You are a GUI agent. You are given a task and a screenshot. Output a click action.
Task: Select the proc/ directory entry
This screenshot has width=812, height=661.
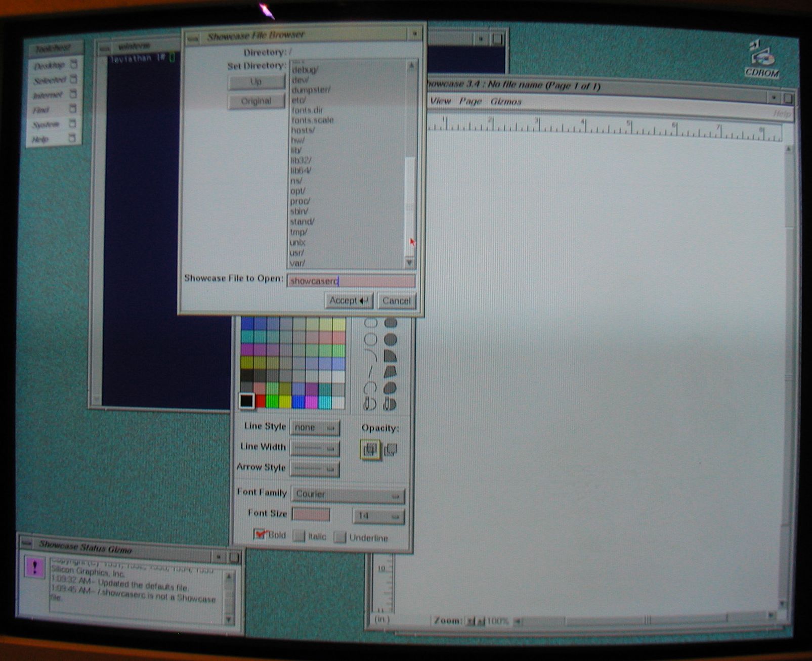click(x=300, y=201)
